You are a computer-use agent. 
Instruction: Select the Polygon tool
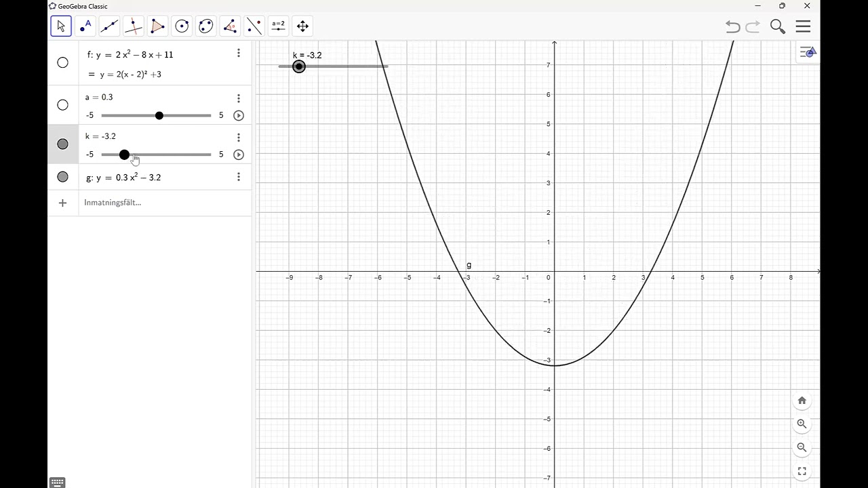pos(157,26)
